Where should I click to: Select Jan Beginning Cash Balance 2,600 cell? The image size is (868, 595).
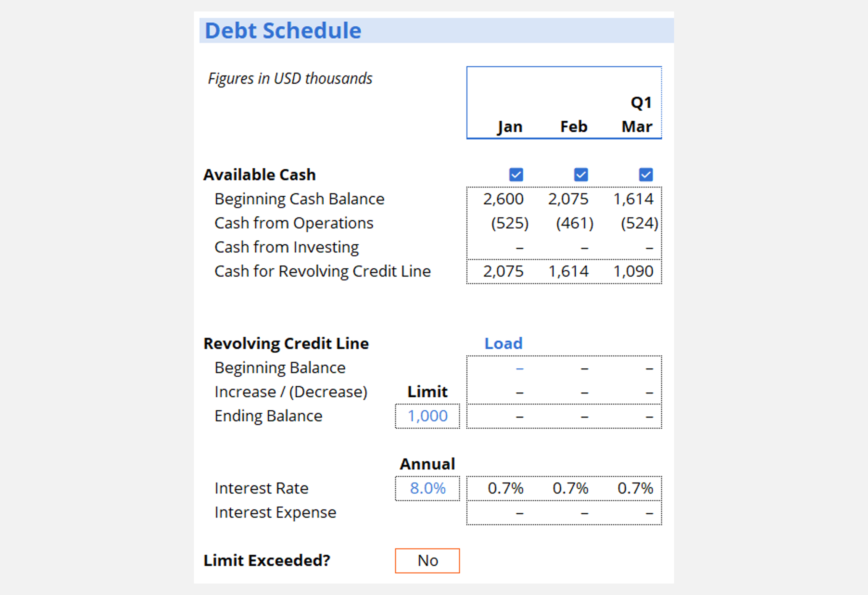(503, 199)
